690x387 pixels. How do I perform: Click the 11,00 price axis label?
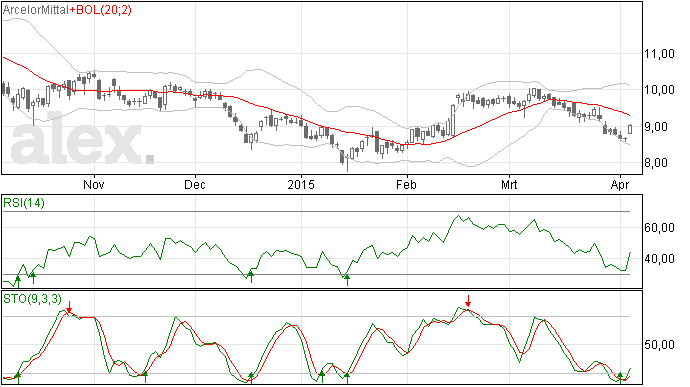[659, 54]
